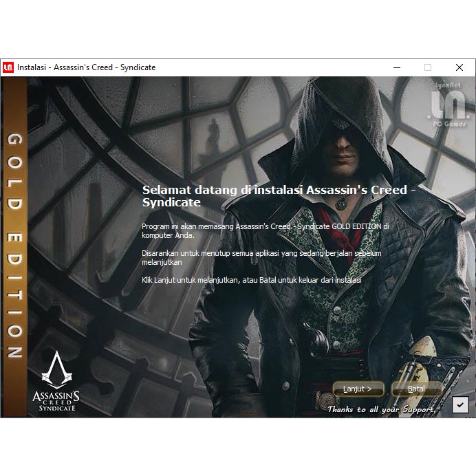This screenshot has height=476, width=476.
Task: Click the Batal button to cancel installation
Action: [417, 389]
